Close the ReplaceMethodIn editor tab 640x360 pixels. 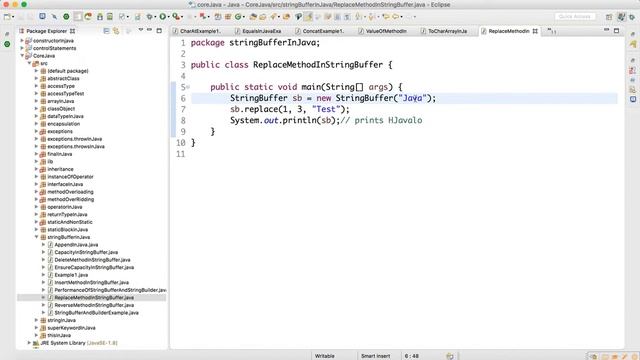point(535,31)
